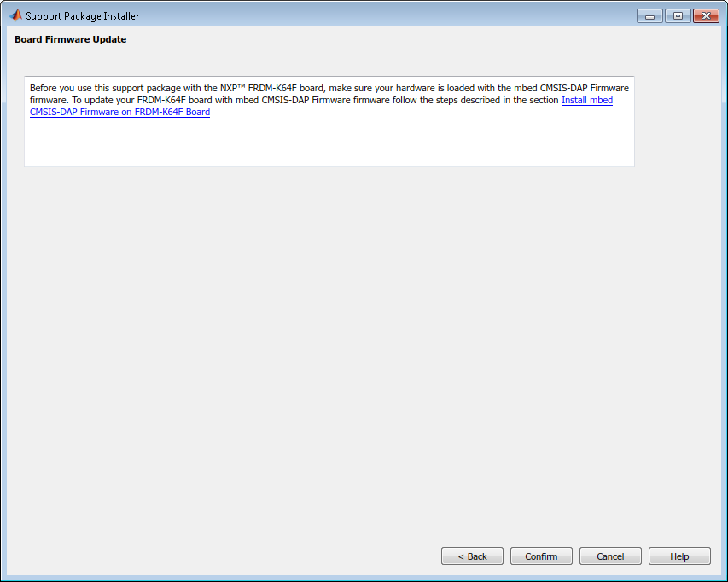Image resolution: width=728 pixels, height=582 pixels.
Task: Click the Board Firmware Update heading
Action: (x=70, y=39)
